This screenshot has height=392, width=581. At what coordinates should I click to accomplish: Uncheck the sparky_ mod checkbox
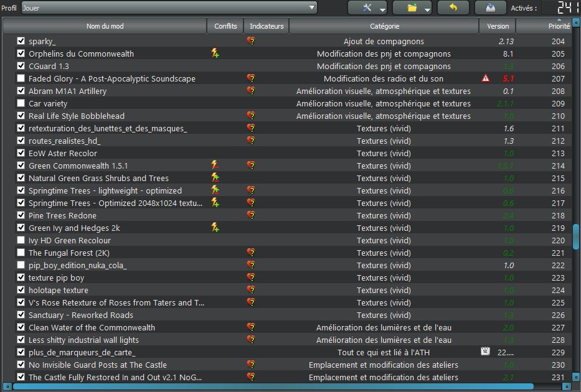coord(21,41)
